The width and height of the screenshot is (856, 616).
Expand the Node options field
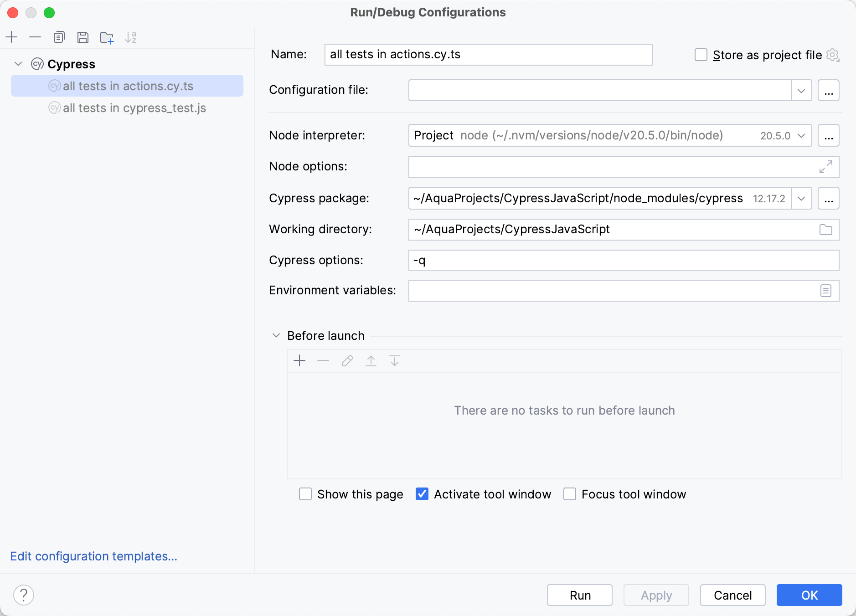click(825, 167)
